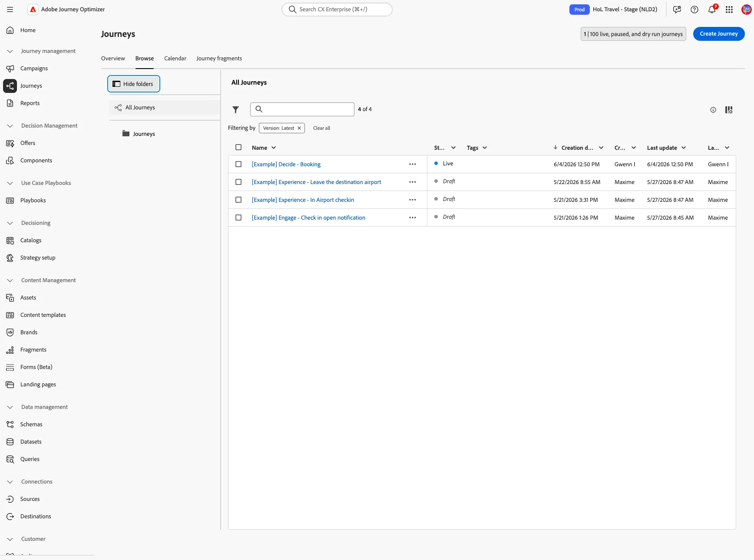This screenshot has width=754, height=560.
Task: Click the filter funnel icon
Action: (235, 110)
